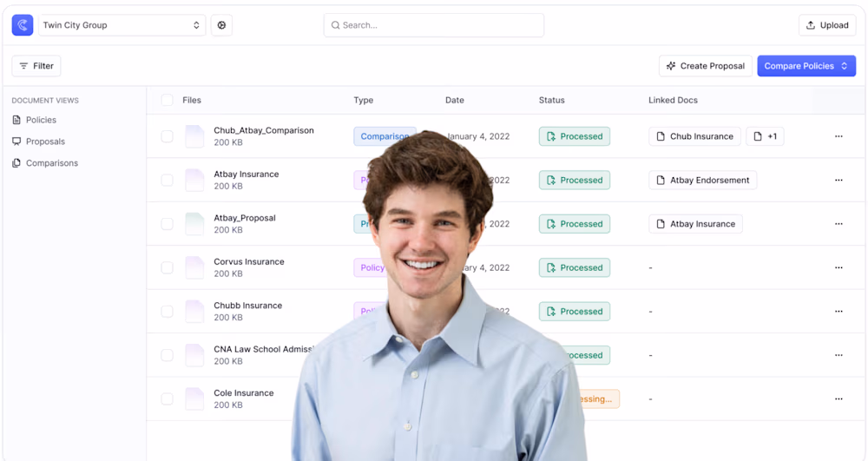This screenshot has height=461, width=868.
Task: Open the Comparisons document view
Action: [x=51, y=163]
